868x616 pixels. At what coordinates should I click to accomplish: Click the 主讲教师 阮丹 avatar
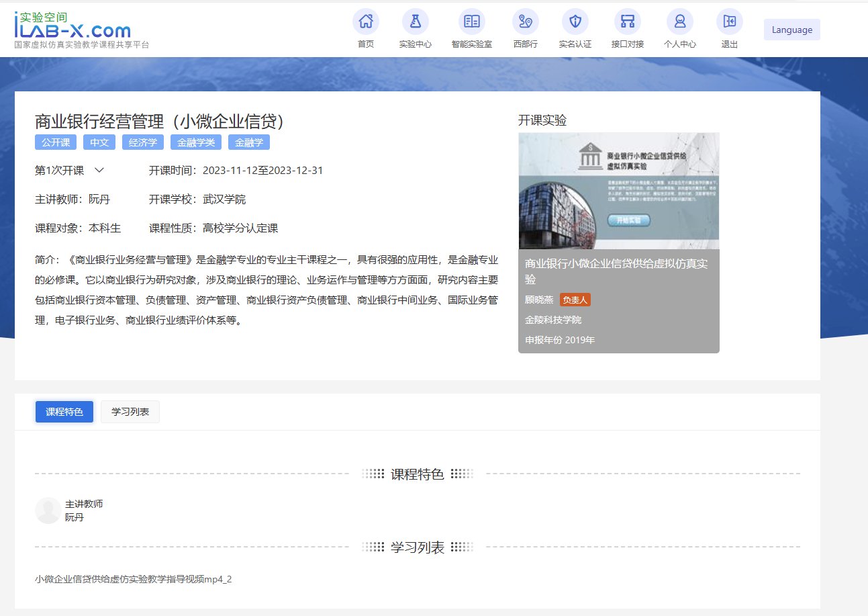tap(48, 511)
